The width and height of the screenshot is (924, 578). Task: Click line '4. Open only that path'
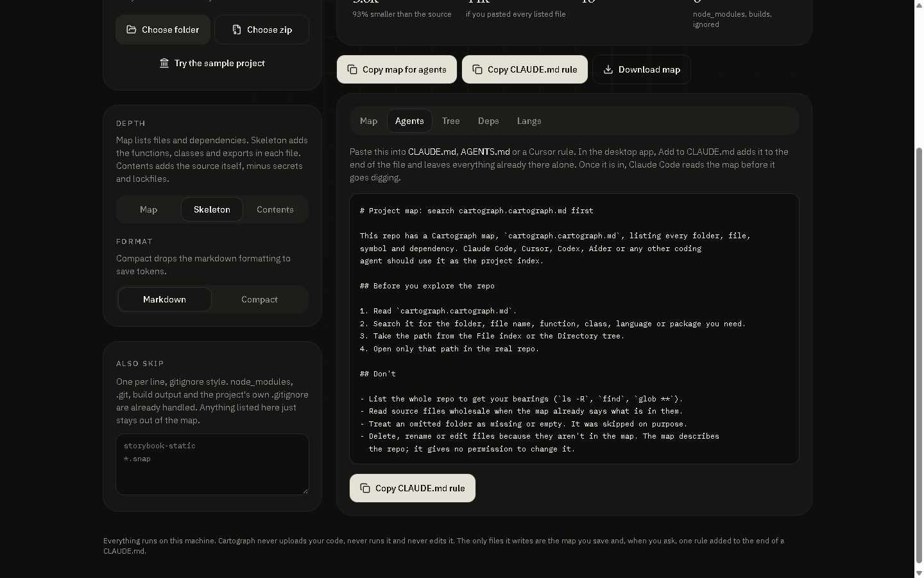[450, 349]
